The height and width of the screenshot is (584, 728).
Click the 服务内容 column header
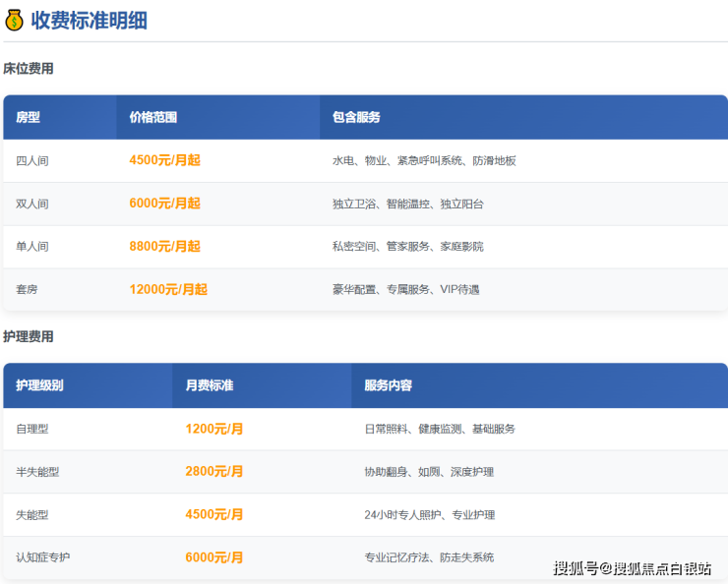pyautogui.click(x=388, y=385)
